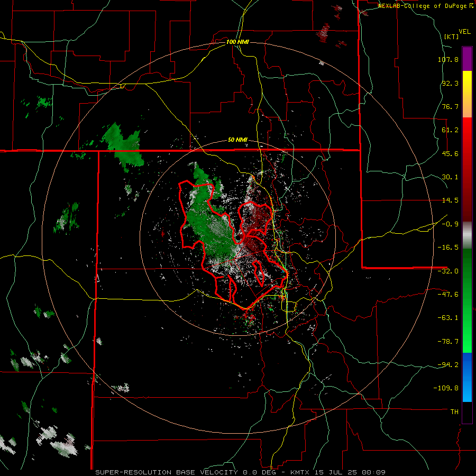
Task: Select the 30.1 scale value
Action: (x=450, y=177)
